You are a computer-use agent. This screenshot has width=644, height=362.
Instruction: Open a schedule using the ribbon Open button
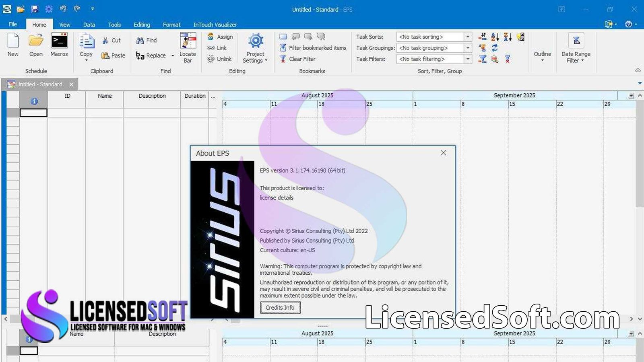36,45
